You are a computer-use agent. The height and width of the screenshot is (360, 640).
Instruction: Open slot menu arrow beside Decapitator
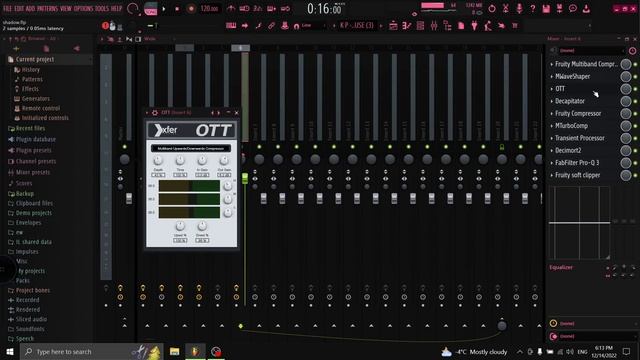click(551, 101)
